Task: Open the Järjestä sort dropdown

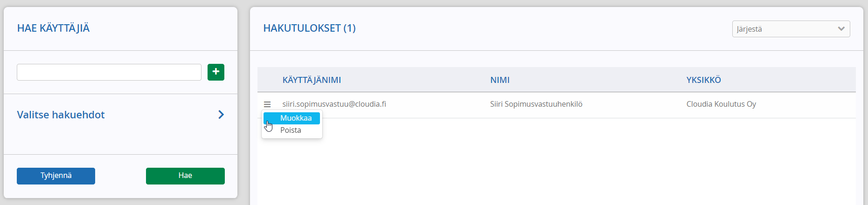Action: point(791,29)
